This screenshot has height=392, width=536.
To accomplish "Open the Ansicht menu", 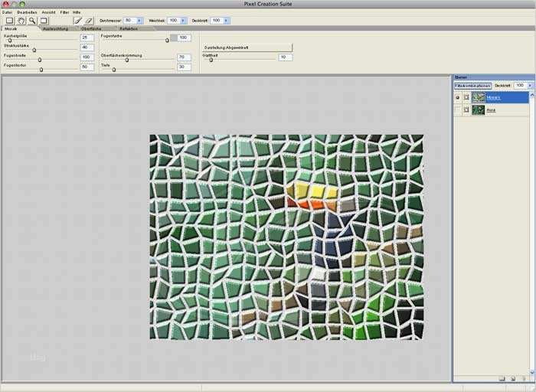I will (48, 12).
